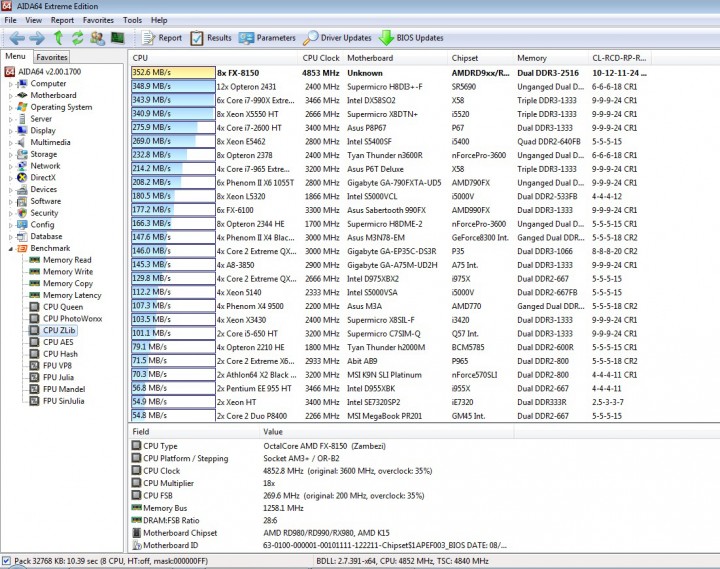Click the Back arrow toolbar icon
720x569 pixels.
(x=17, y=38)
